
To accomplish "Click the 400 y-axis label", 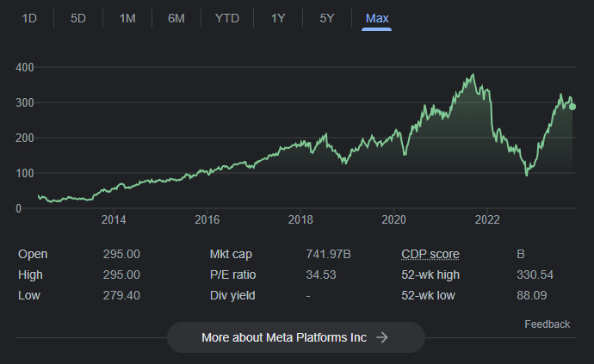I will coord(25,67).
